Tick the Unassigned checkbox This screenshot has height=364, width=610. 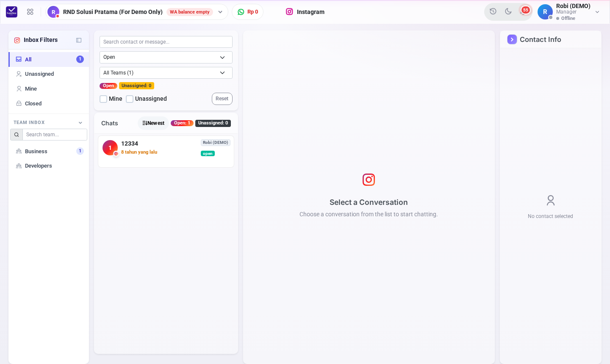click(130, 99)
